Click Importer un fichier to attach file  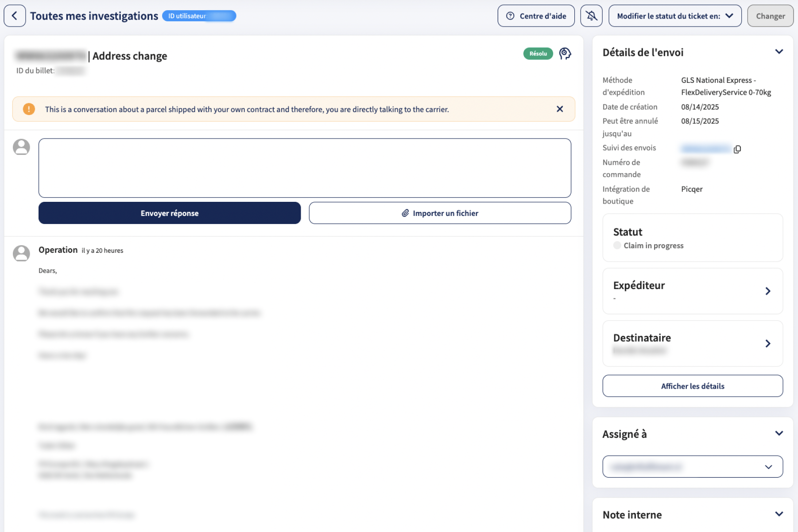[440, 213]
